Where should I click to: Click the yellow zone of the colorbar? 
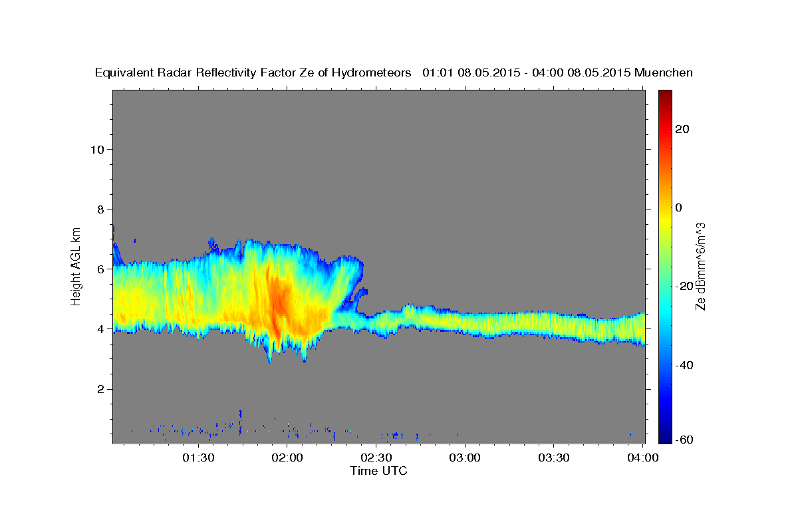point(664,219)
